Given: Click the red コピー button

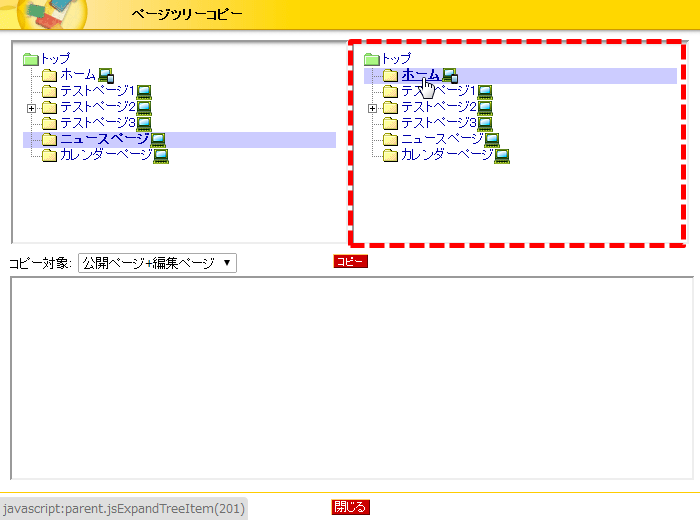Looking at the screenshot, I should (350, 262).
